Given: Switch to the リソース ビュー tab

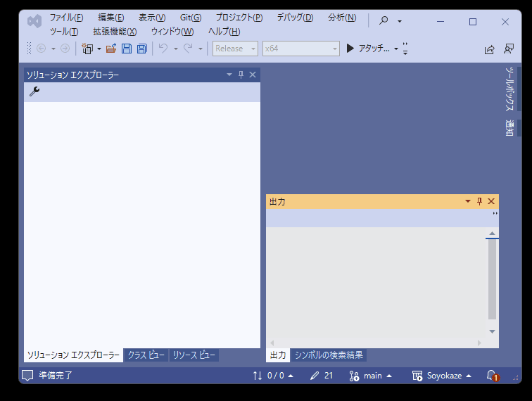Looking at the screenshot, I should (194, 355).
